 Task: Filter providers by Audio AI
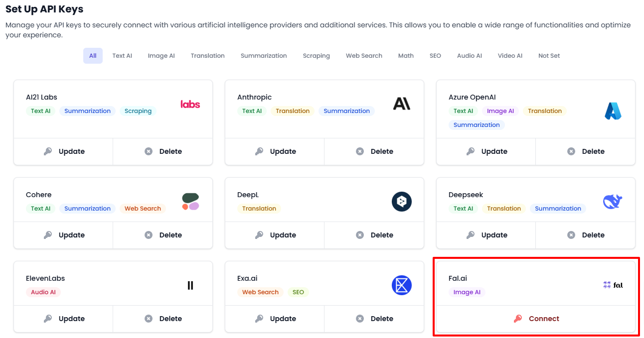pos(470,56)
